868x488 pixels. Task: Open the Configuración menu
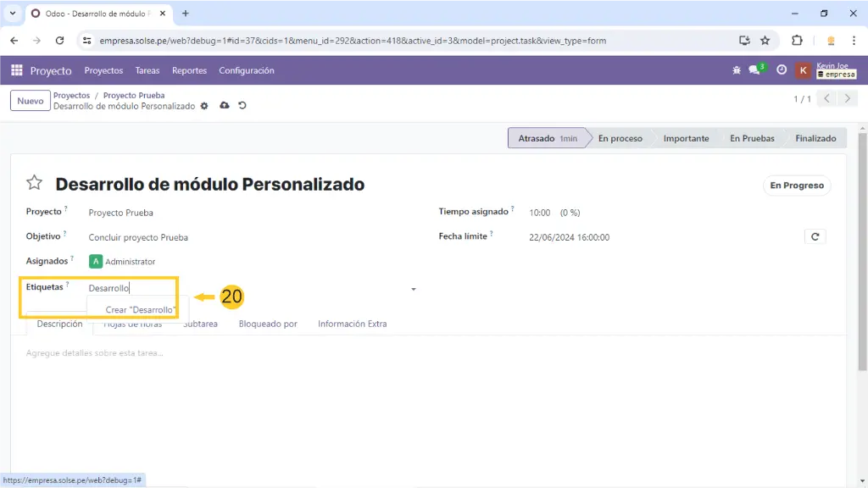click(247, 70)
